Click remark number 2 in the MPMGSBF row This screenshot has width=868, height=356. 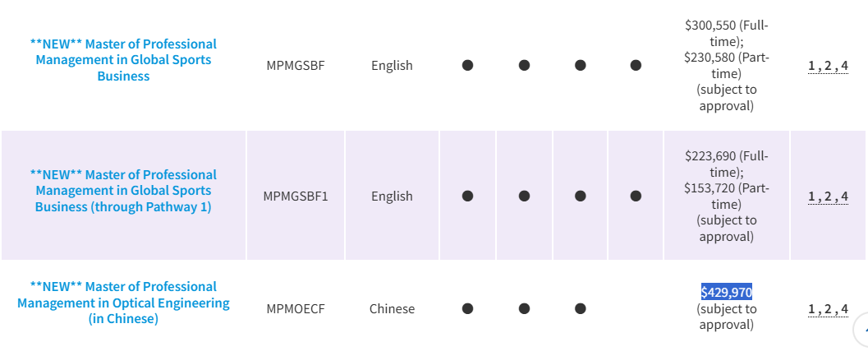coord(828,67)
